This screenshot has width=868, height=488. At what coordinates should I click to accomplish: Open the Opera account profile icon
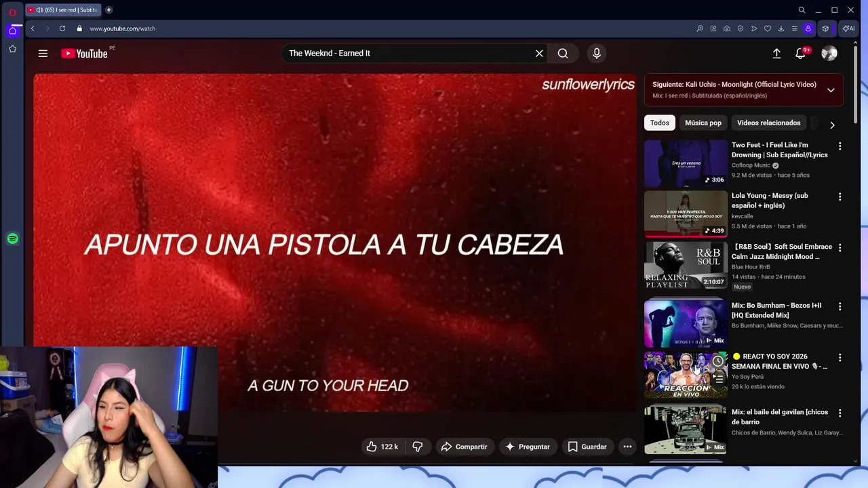[x=808, y=28]
